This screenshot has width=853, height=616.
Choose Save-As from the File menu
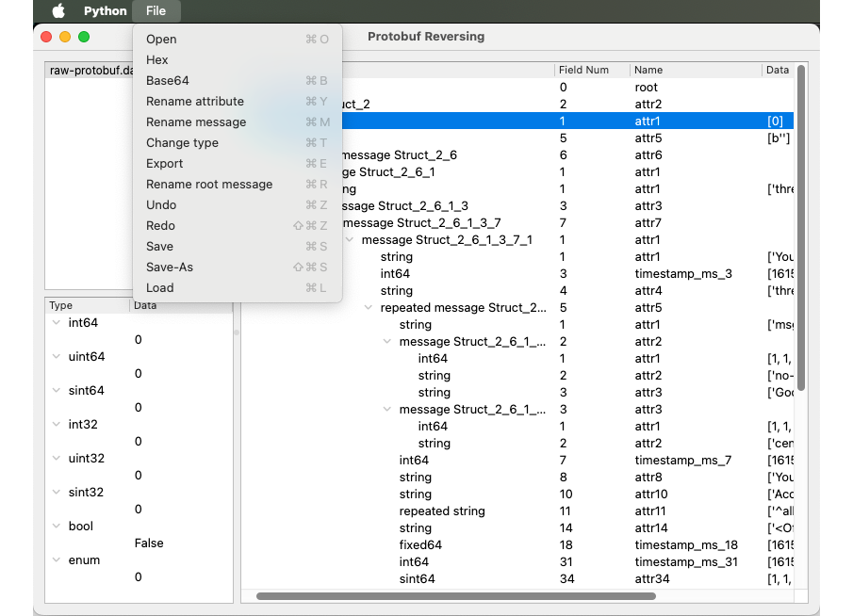click(238, 267)
